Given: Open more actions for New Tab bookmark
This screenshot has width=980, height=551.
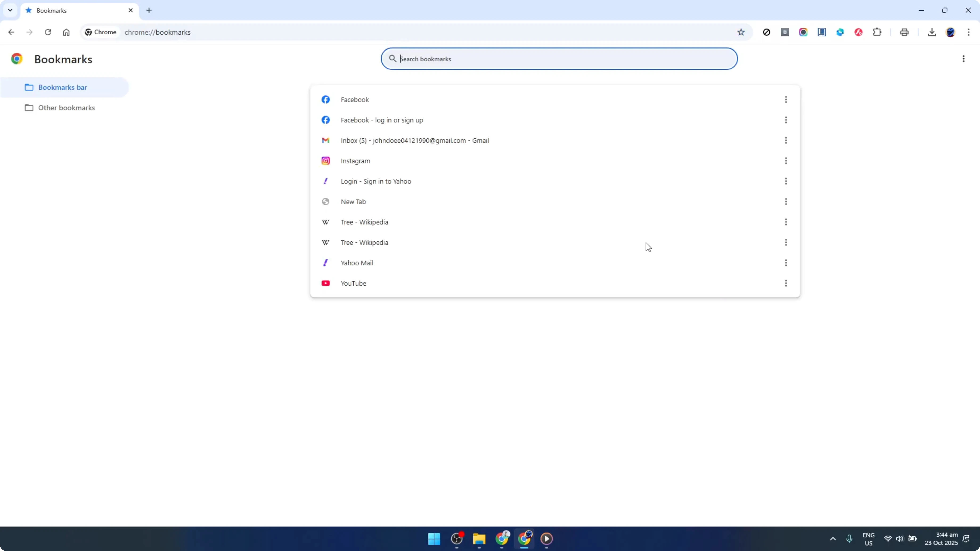Looking at the screenshot, I should [x=786, y=202].
